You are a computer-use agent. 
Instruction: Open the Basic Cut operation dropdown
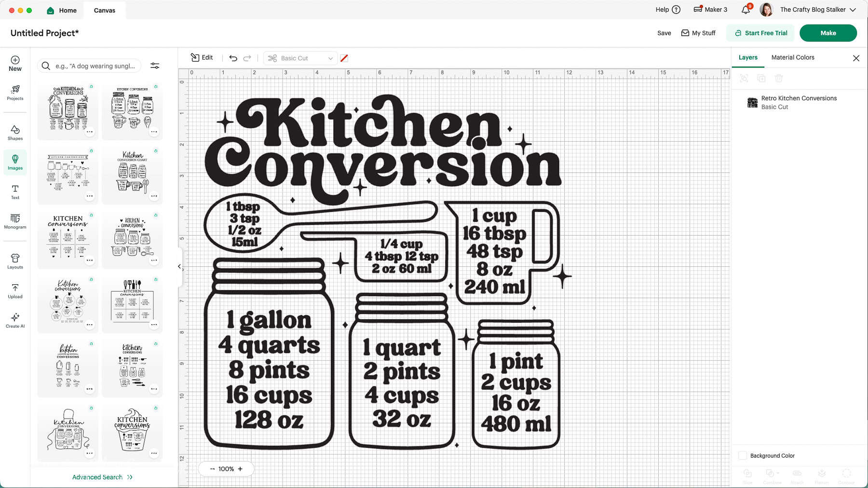(300, 58)
